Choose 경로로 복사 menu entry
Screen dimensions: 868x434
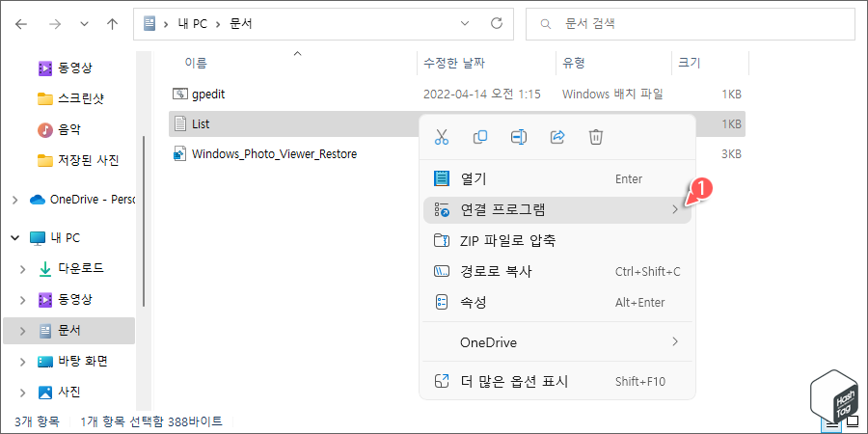pos(556,272)
